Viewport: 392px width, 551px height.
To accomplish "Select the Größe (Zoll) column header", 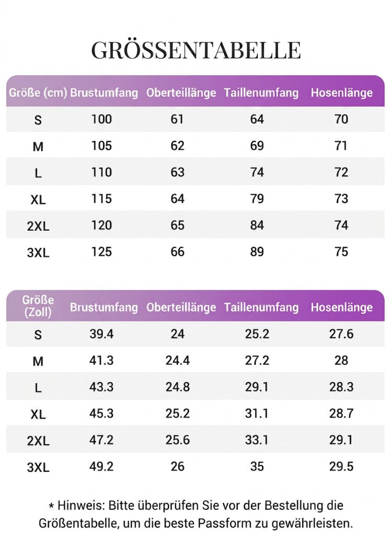I will (x=38, y=306).
